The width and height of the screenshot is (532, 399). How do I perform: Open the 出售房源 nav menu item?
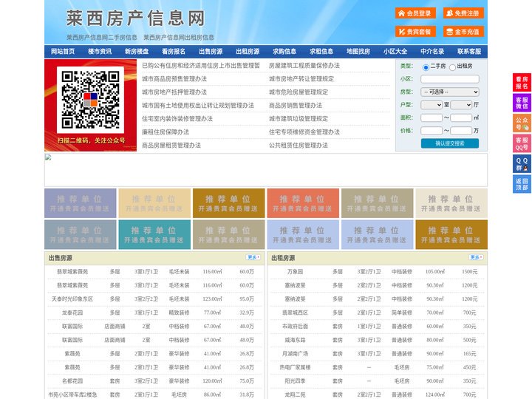(x=211, y=52)
